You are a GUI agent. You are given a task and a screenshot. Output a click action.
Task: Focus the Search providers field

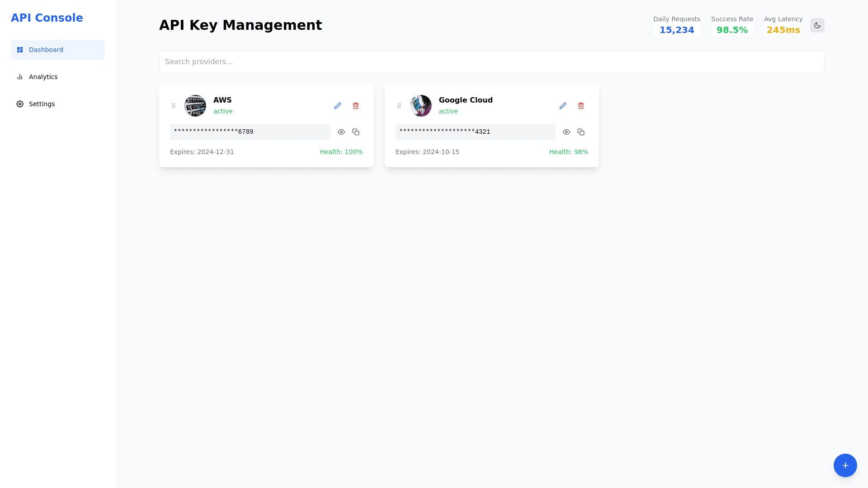[491, 62]
